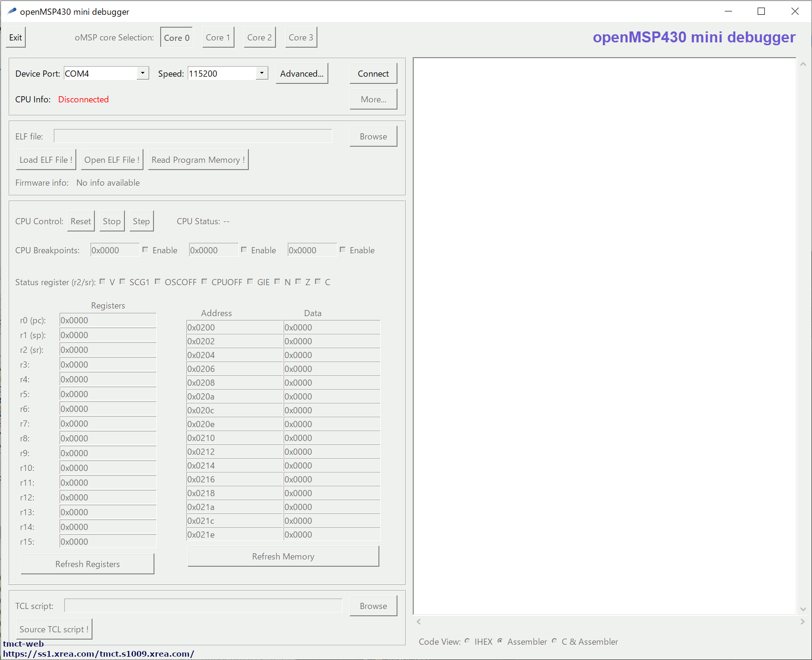Toggle the C status register flag
The width and height of the screenshot is (812, 660).
(318, 281)
